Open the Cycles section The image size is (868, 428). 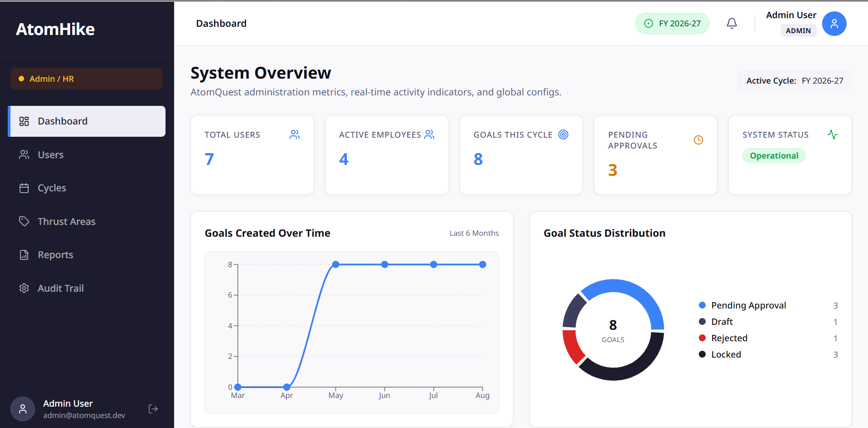tap(87, 188)
